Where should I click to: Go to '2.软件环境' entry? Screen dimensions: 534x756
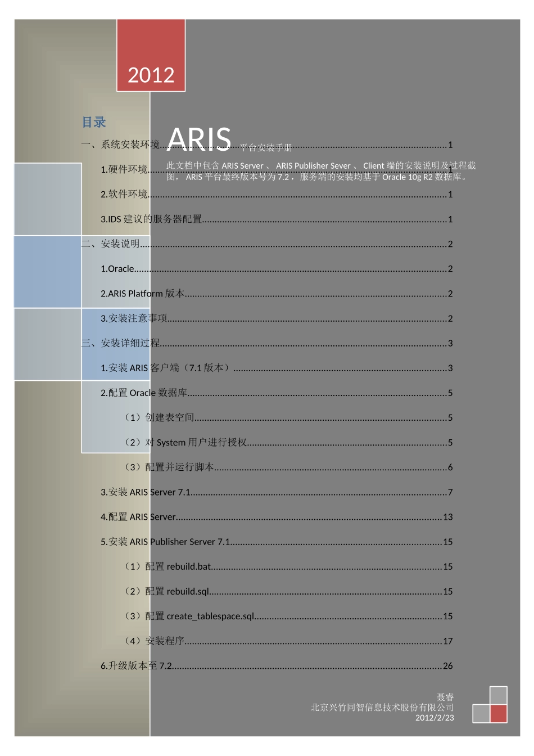click(x=277, y=194)
